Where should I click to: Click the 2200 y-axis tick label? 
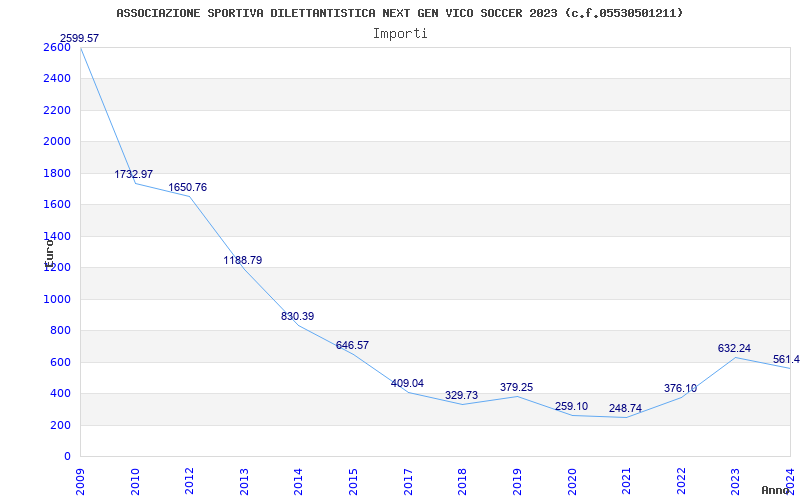(57, 110)
